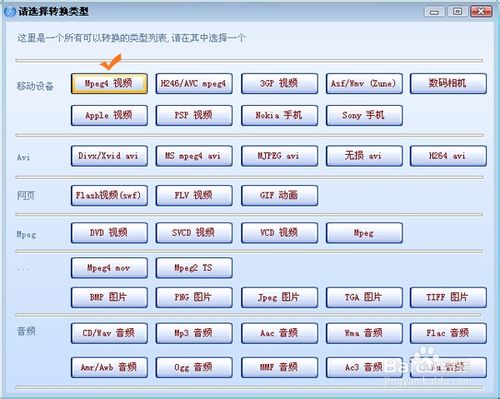Select TIFF 图片 format

448,297
